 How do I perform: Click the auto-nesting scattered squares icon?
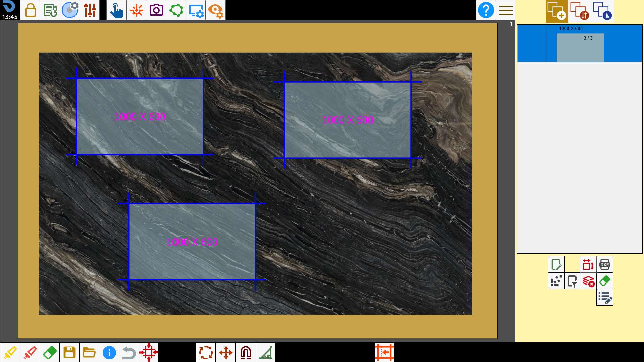pyautogui.click(x=556, y=281)
